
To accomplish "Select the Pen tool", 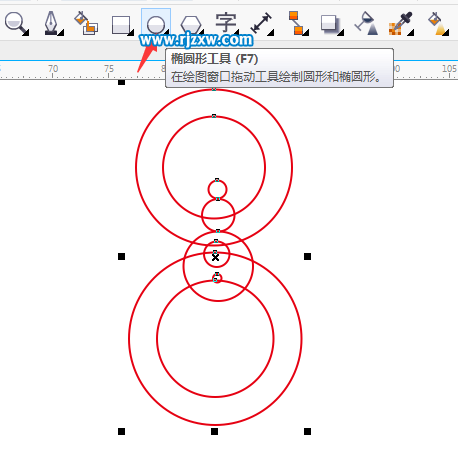I will (52, 23).
